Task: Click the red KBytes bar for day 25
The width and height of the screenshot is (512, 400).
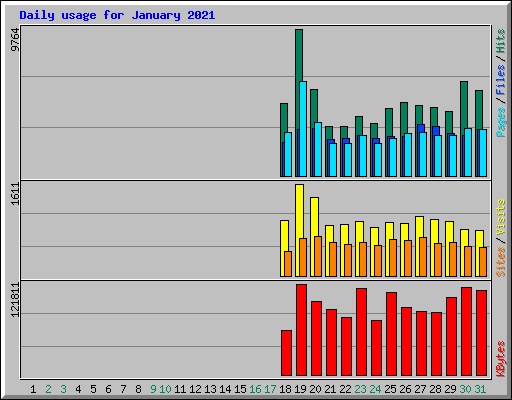Action: [x=391, y=334]
